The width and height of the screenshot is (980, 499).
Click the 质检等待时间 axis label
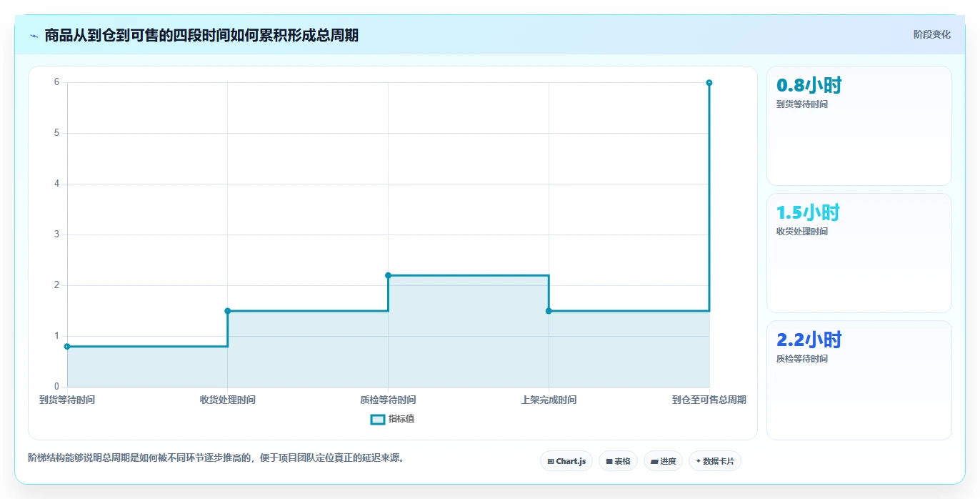pos(388,400)
